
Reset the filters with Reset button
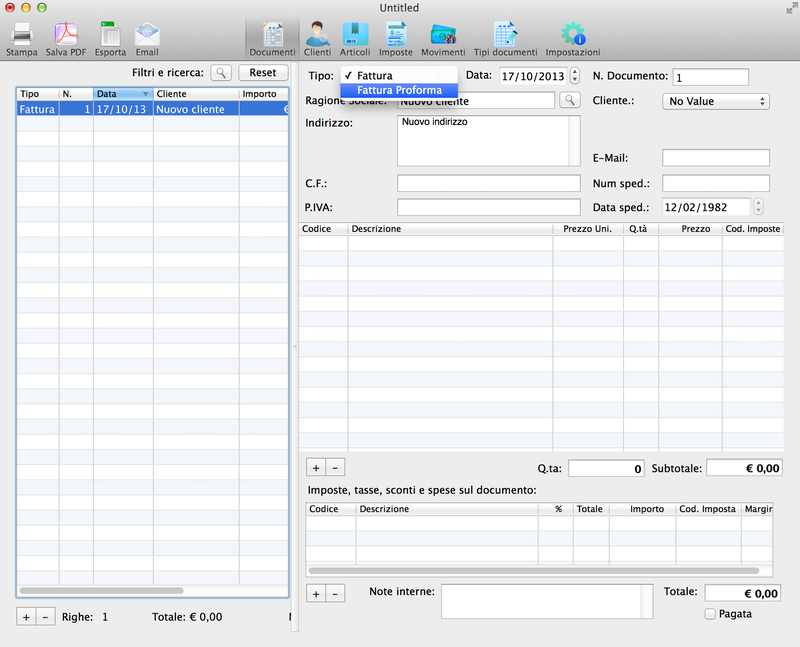point(263,72)
